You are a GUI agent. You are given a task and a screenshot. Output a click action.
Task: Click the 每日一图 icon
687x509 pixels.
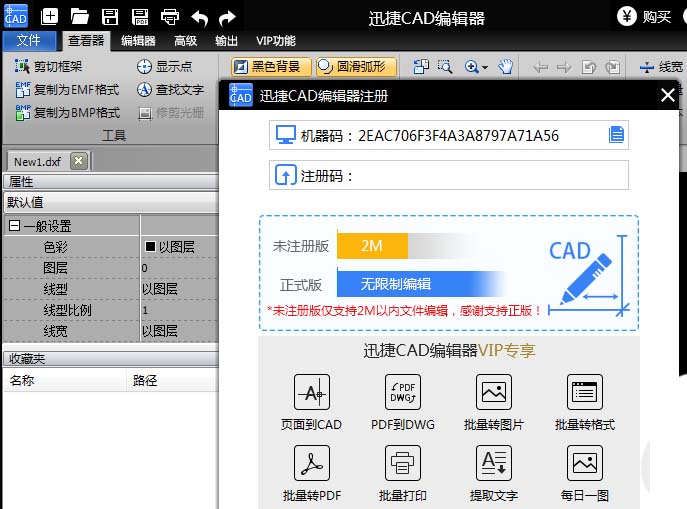(584, 463)
